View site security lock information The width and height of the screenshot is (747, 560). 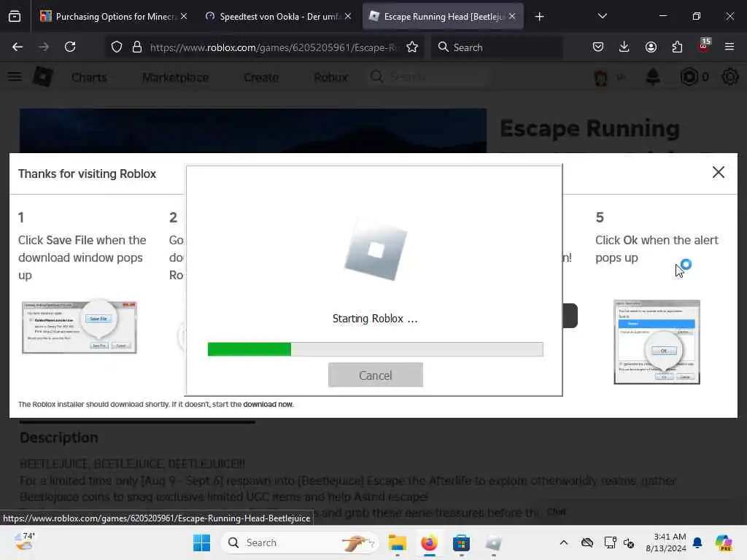(x=137, y=47)
